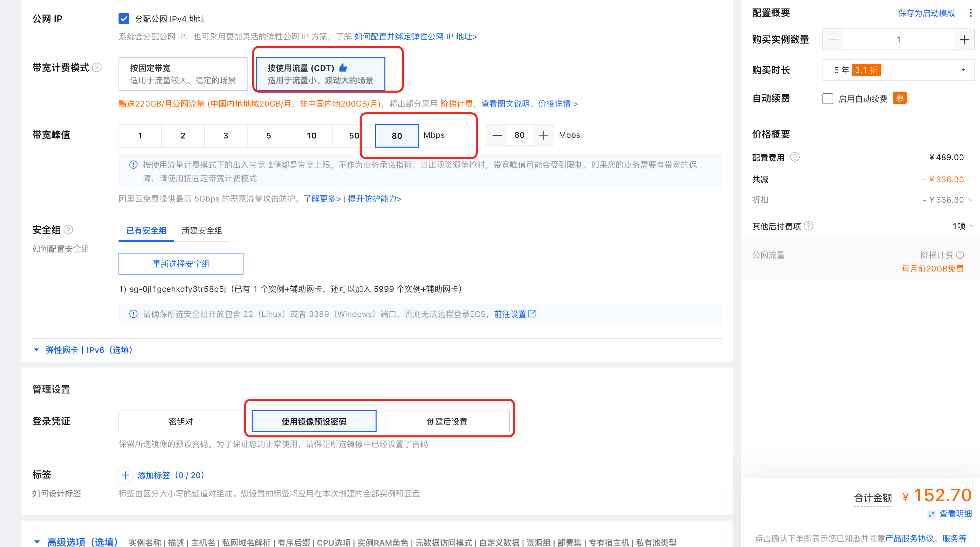The image size is (980, 547).
Task: Click the help icon beside 配置费用
Action: pyautogui.click(x=795, y=157)
